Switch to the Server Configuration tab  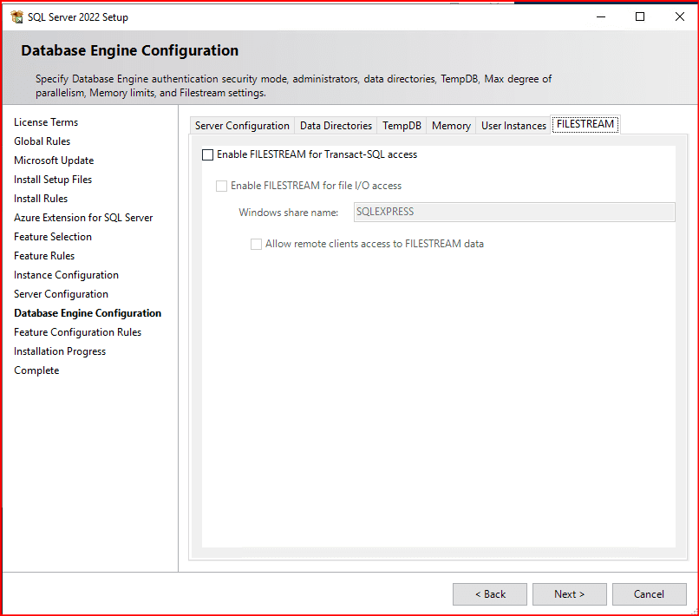[242, 126]
